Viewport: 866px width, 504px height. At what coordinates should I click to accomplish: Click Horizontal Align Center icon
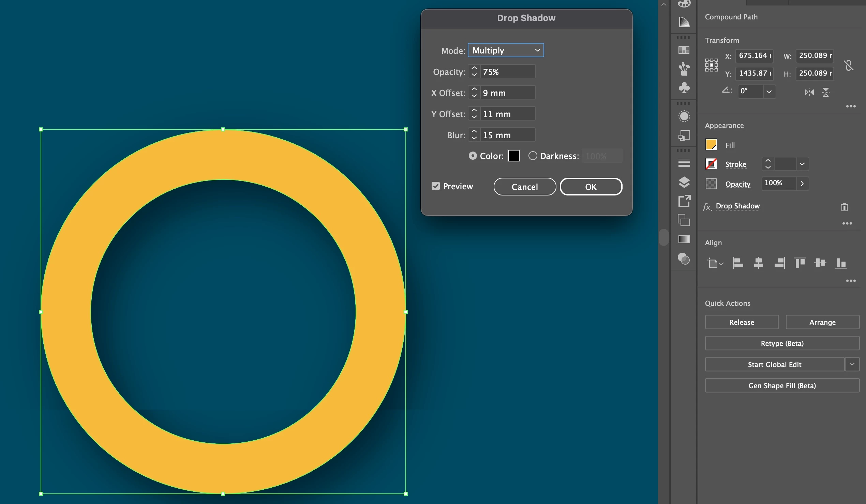pos(758,263)
